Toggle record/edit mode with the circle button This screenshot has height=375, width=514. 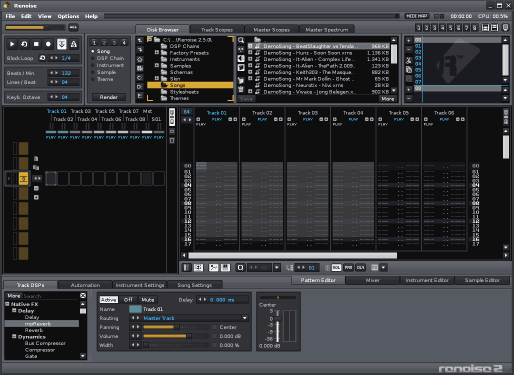click(48, 44)
